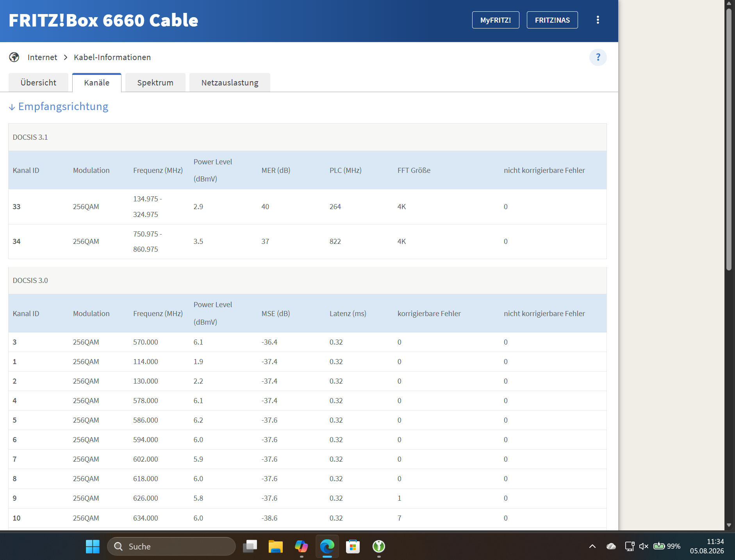The image size is (735, 560).
Task: Click MER value 37
Action: pyautogui.click(x=265, y=242)
